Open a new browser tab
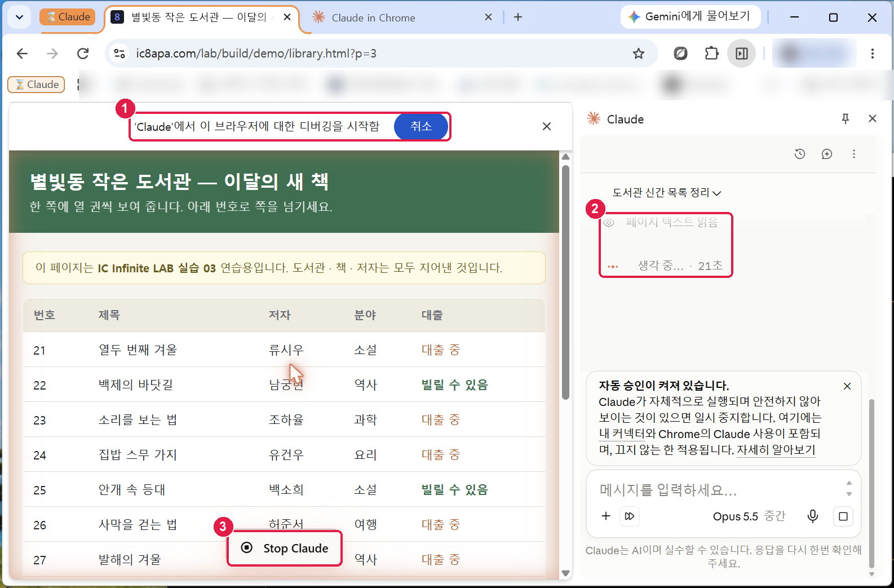The image size is (894, 588). click(x=518, y=17)
